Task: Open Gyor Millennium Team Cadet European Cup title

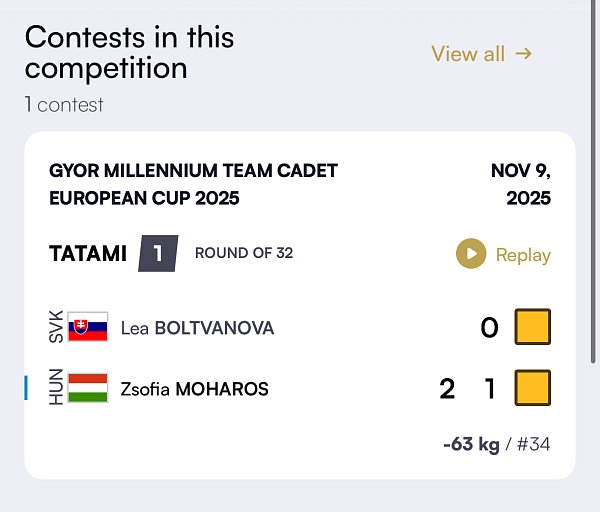Action: pyautogui.click(x=193, y=184)
